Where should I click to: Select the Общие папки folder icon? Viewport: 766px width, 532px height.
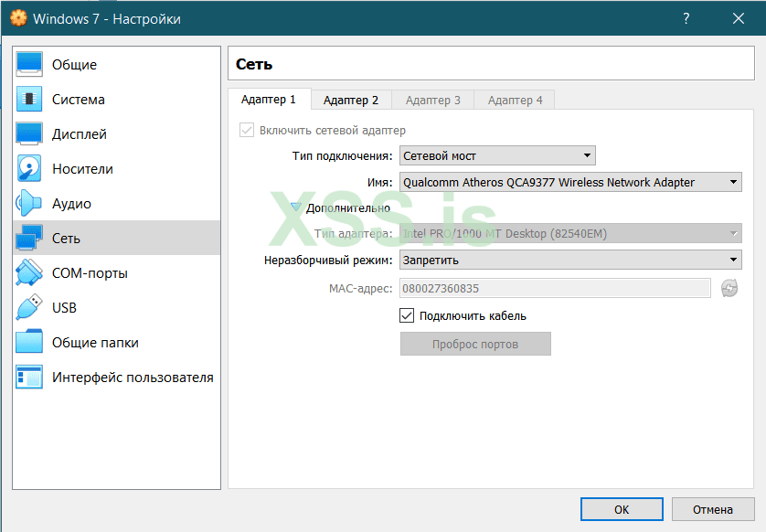pos(29,343)
